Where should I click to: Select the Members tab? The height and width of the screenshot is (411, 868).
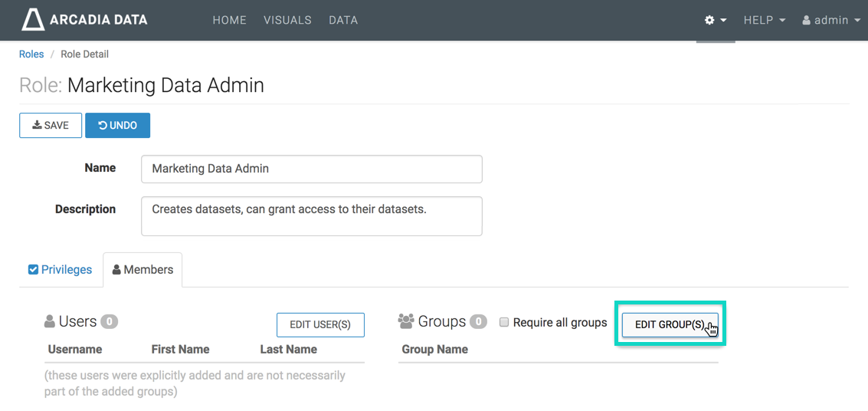point(142,270)
